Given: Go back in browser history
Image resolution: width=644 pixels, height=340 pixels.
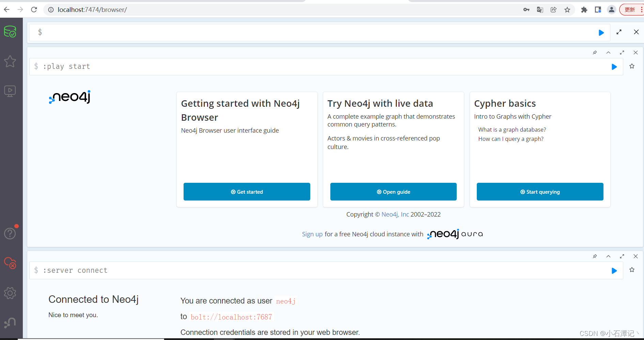Looking at the screenshot, I should click(x=6, y=10).
